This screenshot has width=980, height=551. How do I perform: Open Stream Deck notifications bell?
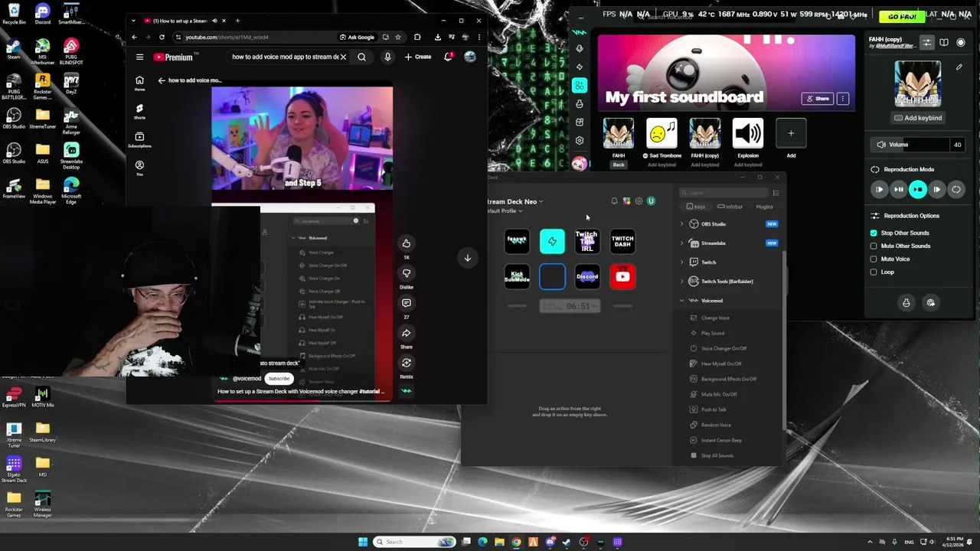point(614,201)
